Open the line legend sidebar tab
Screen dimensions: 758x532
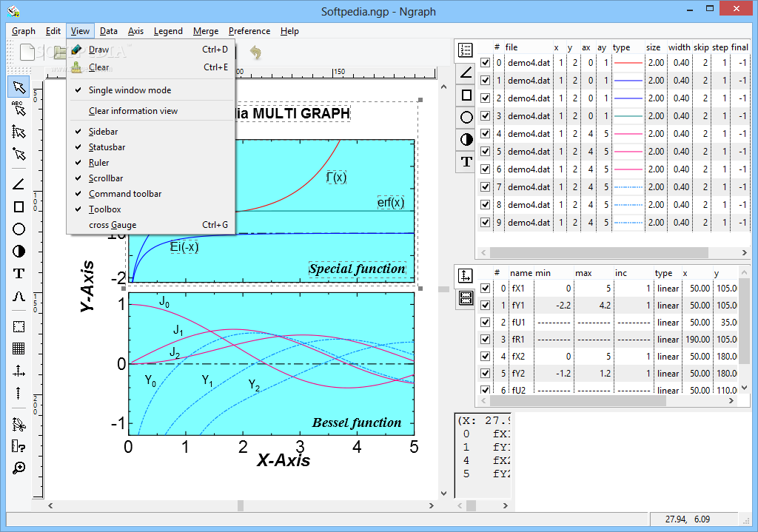[466, 73]
